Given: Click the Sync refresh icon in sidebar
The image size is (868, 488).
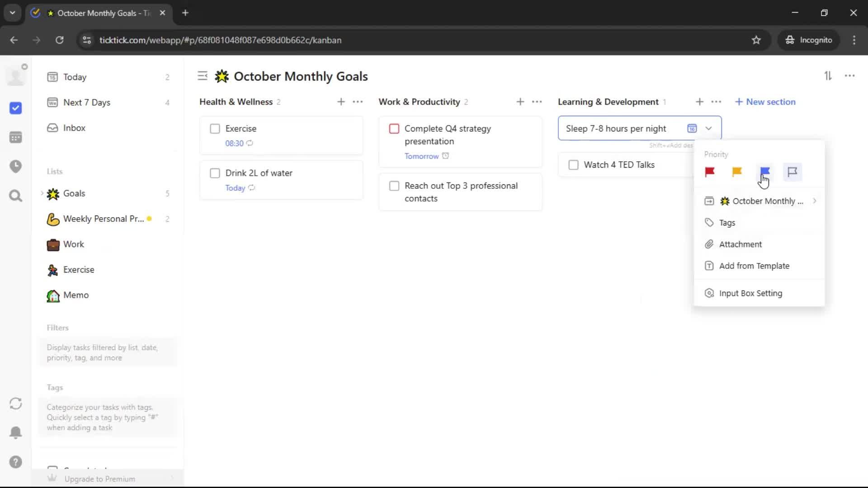Looking at the screenshot, I should (x=15, y=404).
